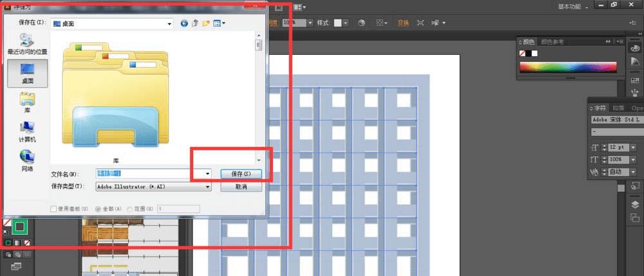This screenshot has height=276, width=644.
Task: Switch to the 颜色参考 panel tab
Action: click(553, 42)
